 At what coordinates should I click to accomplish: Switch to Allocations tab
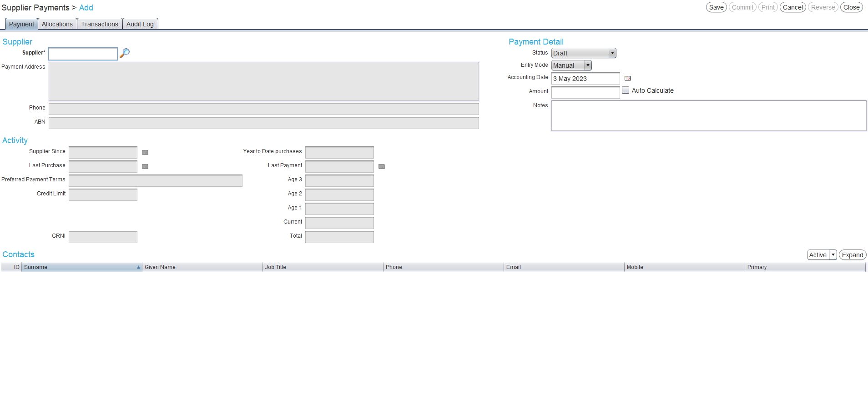pyautogui.click(x=57, y=24)
